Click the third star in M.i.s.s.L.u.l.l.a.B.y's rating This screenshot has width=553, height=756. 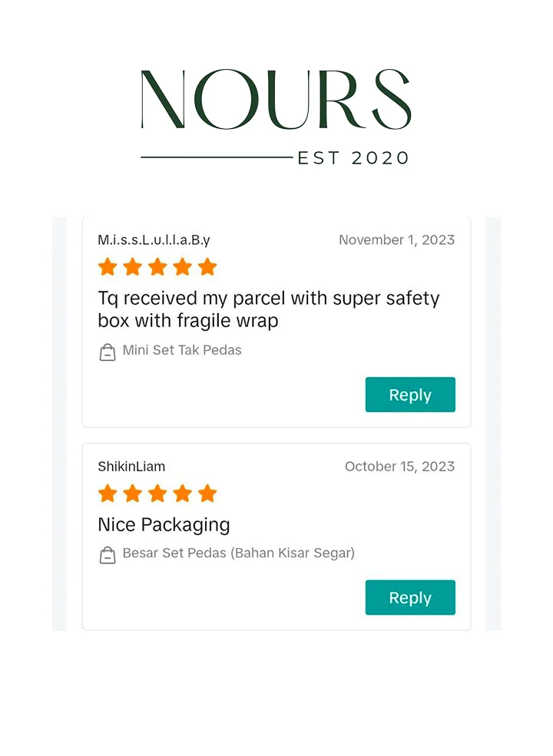coord(157,266)
